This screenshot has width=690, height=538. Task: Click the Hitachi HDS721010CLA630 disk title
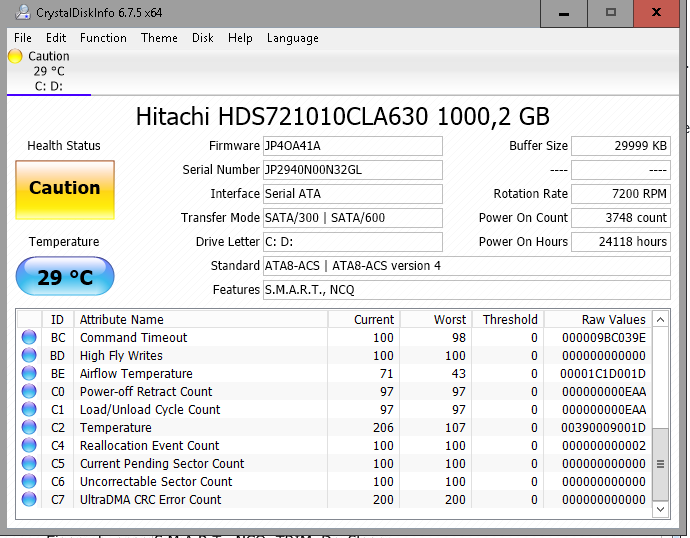(343, 117)
